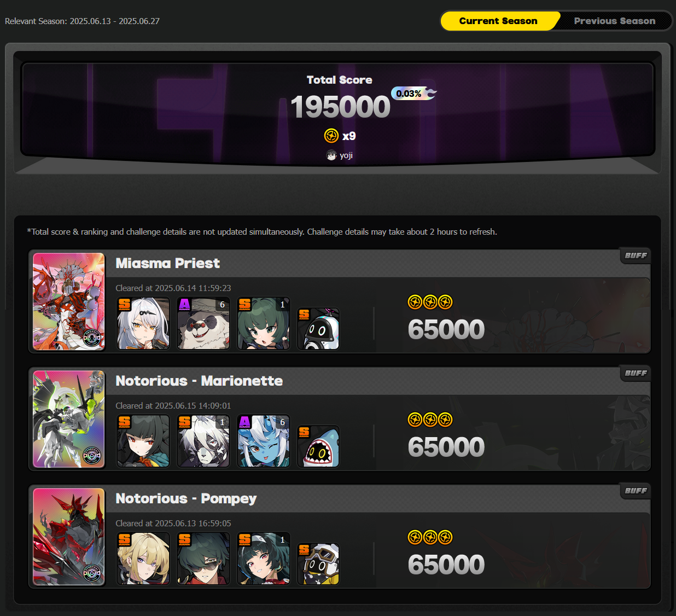This screenshot has height=616, width=676.
Task: Show BUFF info for Notorious - Marionette
Action: point(636,373)
